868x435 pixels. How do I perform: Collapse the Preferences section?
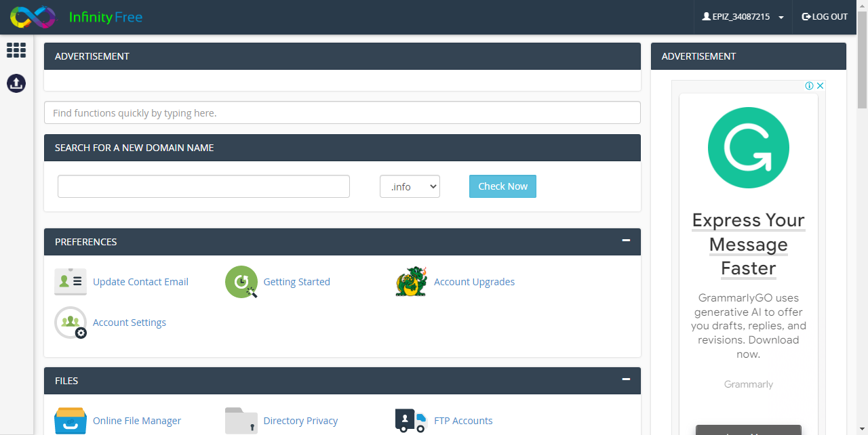tap(626, 241)
